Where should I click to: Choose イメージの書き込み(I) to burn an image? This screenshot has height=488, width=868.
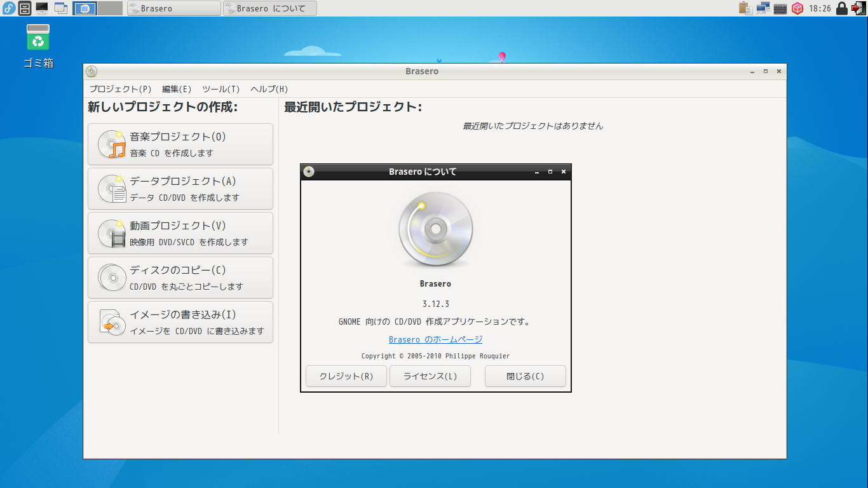[x=180, y=322]
